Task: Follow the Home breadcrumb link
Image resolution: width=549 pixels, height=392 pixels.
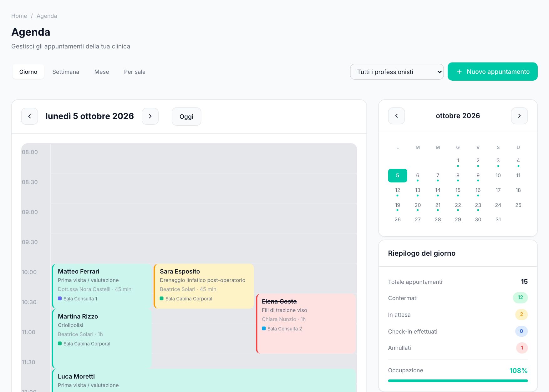Action: (x=19, y=16)
